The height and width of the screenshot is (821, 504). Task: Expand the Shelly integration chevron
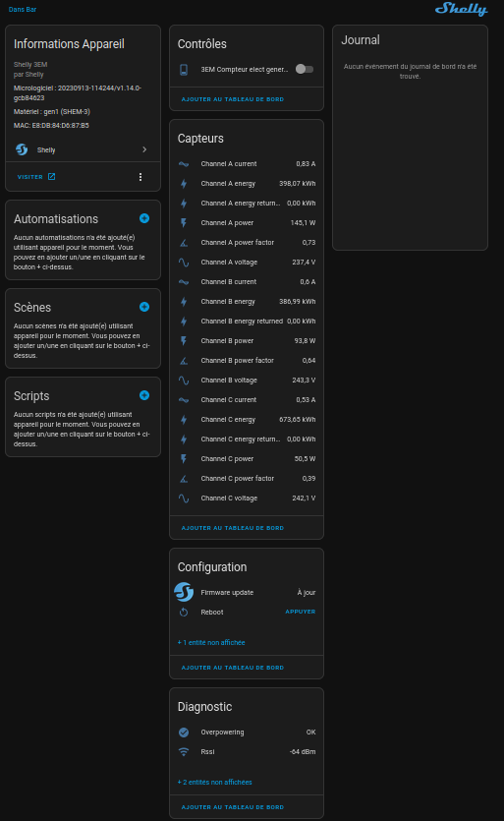pos(144,149)
